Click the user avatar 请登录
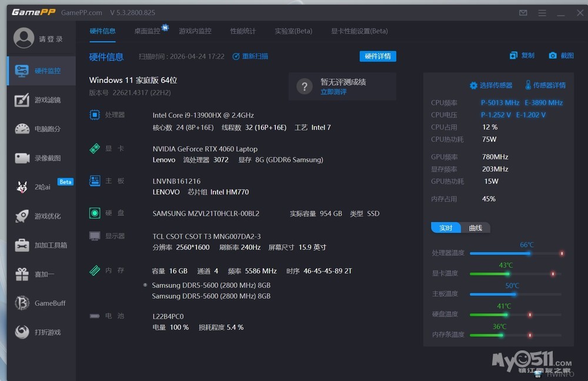This screenshot has height=381, width=588. coord(24,39)
